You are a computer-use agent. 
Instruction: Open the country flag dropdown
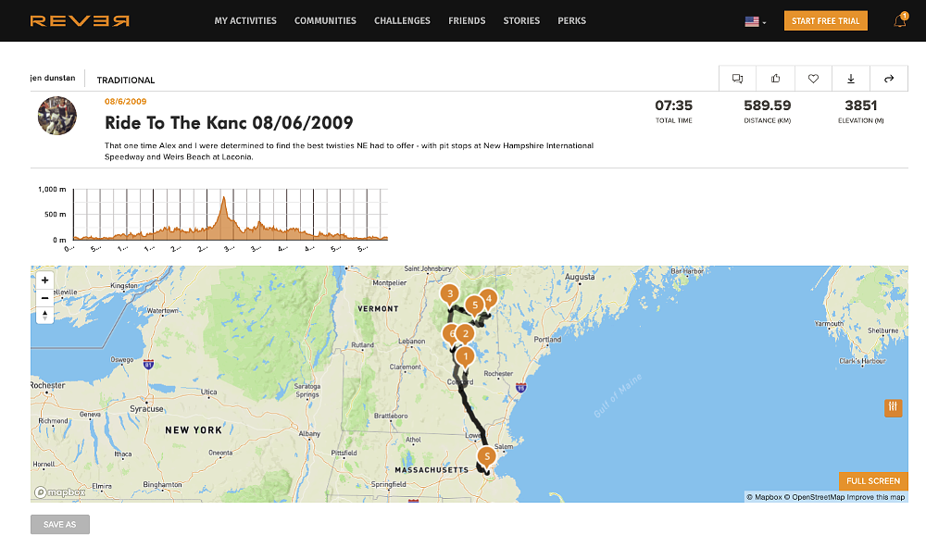[753, 20]
